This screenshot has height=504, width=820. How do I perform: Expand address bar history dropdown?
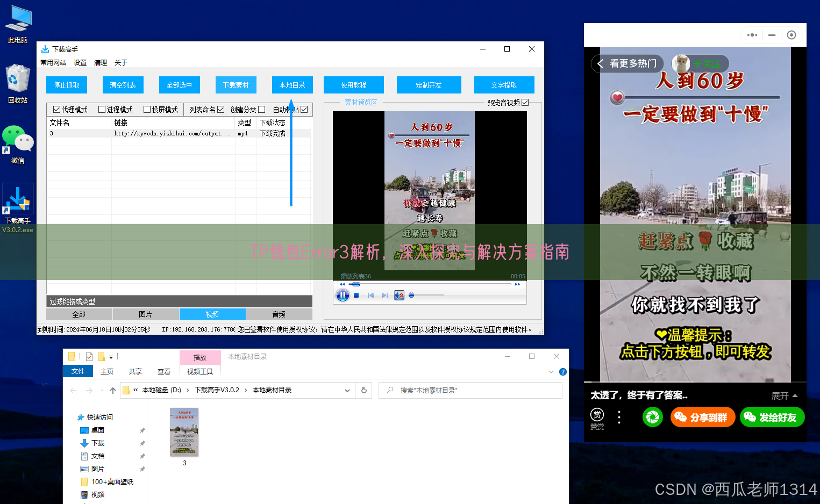(x=347, y=391)
